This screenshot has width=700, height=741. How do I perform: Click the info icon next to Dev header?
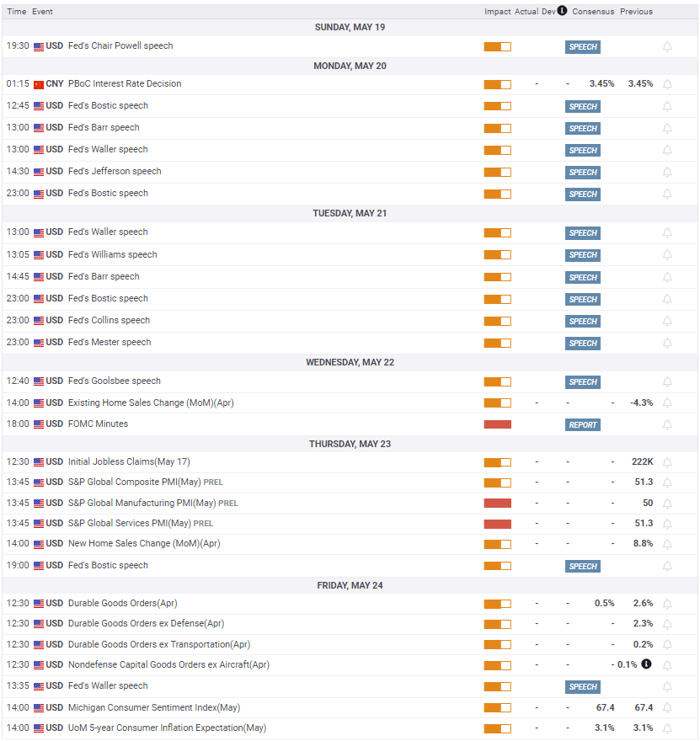[x=562, y=10]
